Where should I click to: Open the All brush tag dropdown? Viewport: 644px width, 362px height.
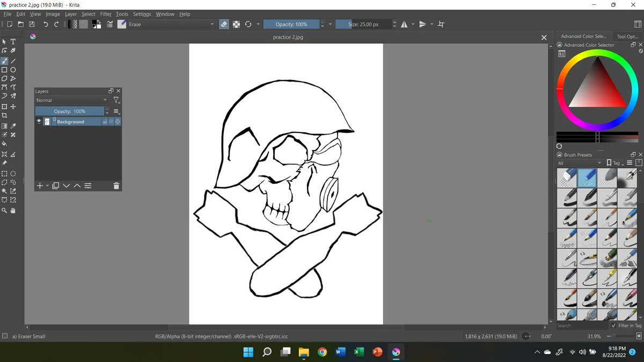(580, 163)
